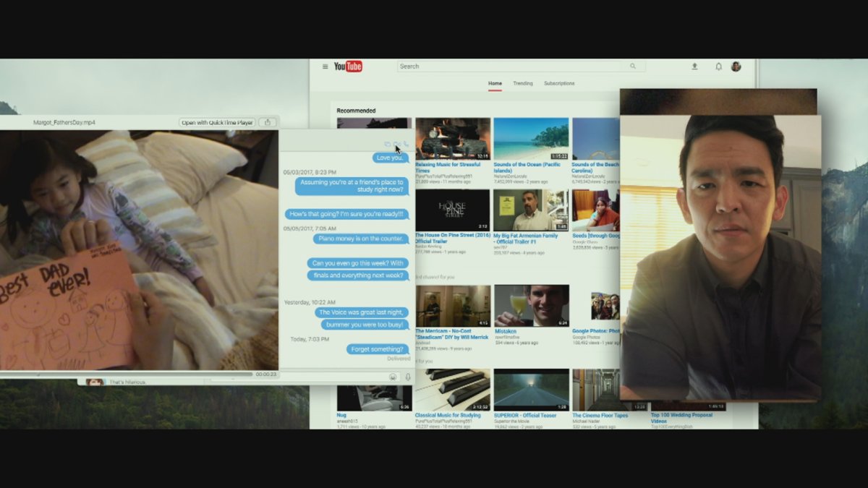Open the emoji picker in Messages
The image size is (868, 488).
393,377
